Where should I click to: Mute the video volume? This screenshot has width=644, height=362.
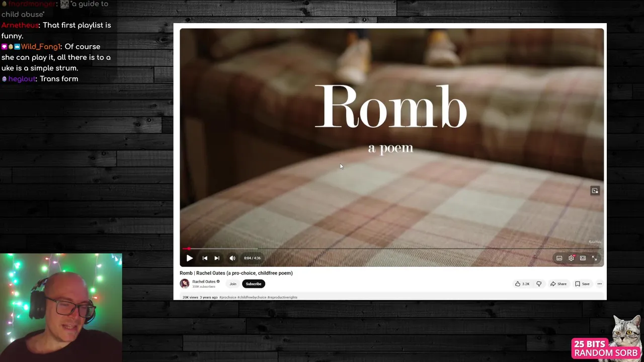(x=232, y=258)
